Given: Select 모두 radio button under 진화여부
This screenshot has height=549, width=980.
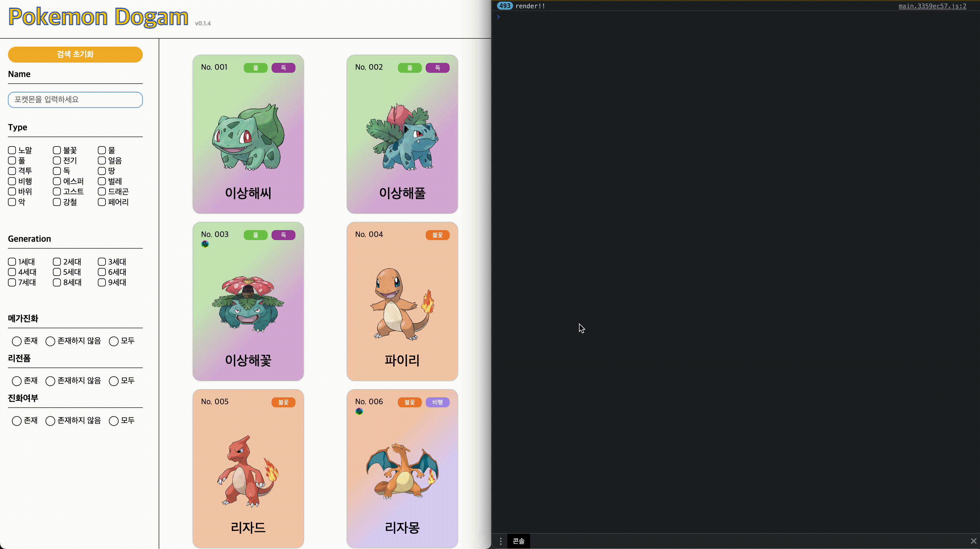Looking at the screenshot, I should click(x=113, y=421).
